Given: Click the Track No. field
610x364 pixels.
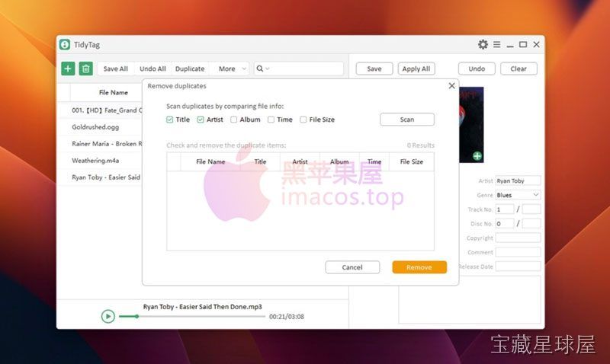Looking at the screenshot, I should [x=504, y=209].
